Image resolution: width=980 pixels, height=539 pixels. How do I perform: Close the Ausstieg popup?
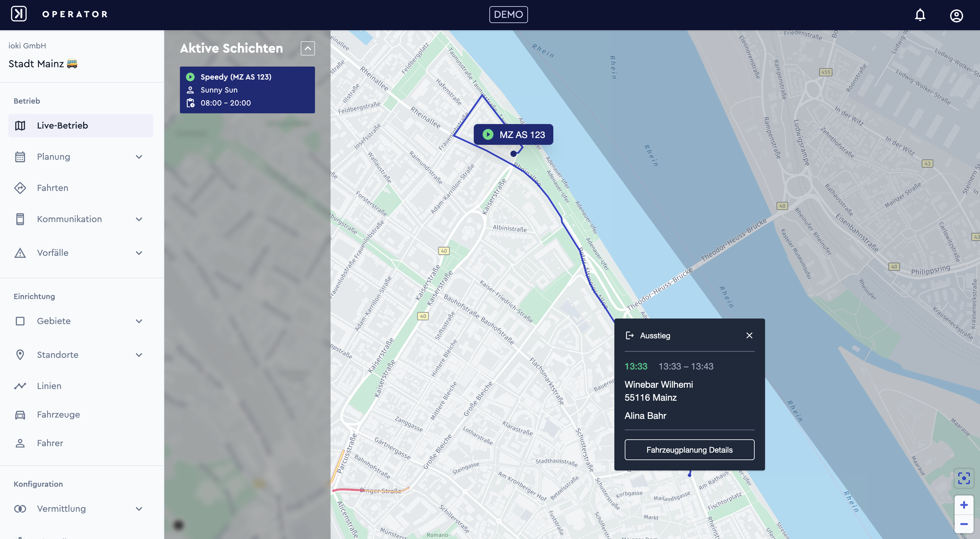point(749,335)
